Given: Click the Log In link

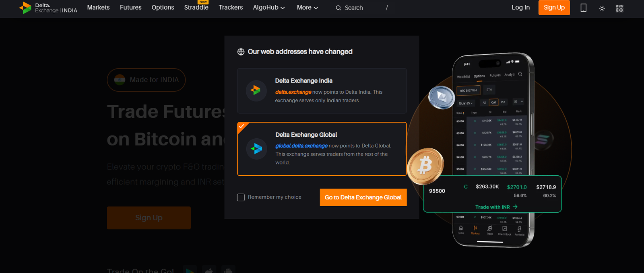Looking at the screenshot, I should 520,8.
